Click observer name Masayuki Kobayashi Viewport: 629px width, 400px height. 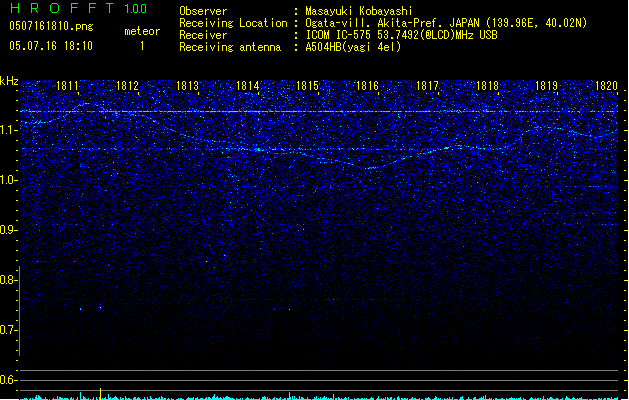358,10
